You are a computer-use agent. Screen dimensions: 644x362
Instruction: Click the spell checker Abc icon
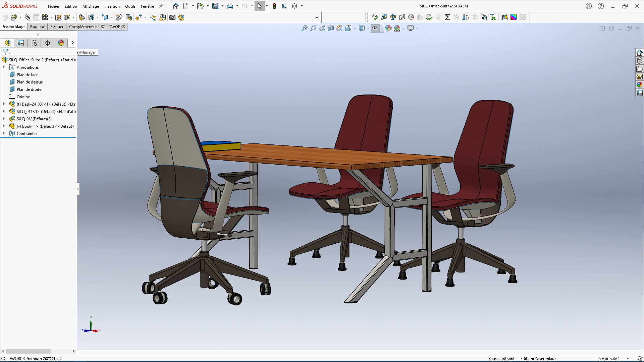click(x=375, y=17)
